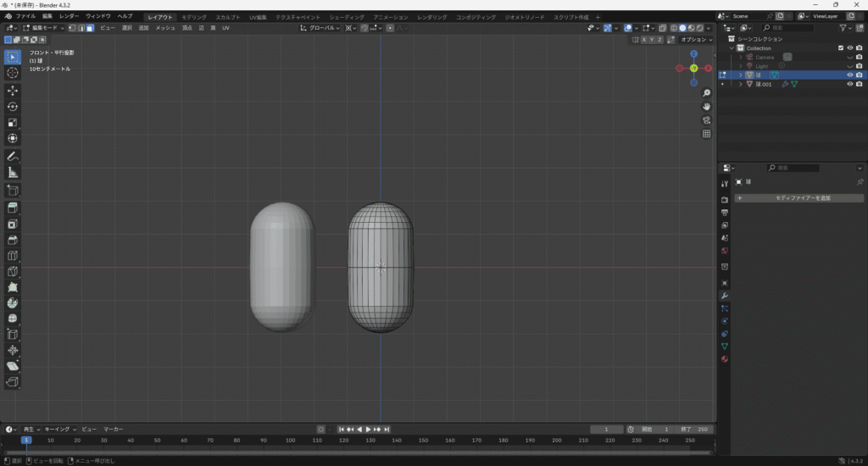This screenshot has height=466, width=868.
Task: Select the Bevel tool
Action: 12,240
